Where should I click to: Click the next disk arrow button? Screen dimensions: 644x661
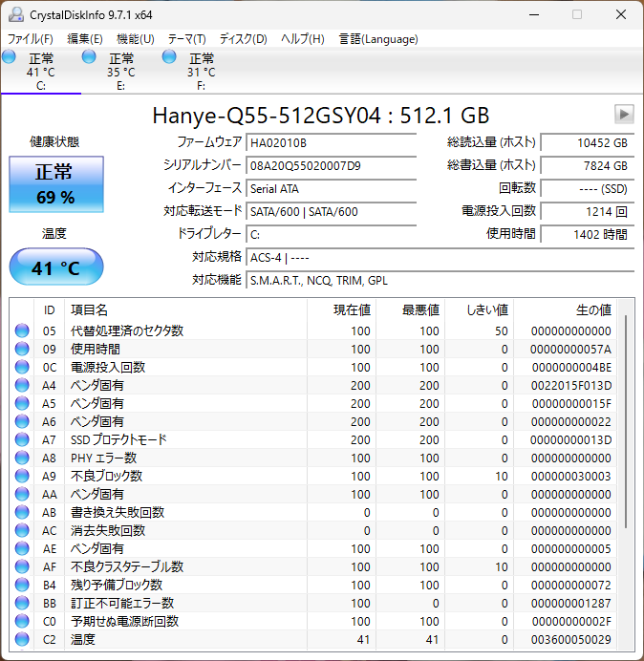pos(624,115)
